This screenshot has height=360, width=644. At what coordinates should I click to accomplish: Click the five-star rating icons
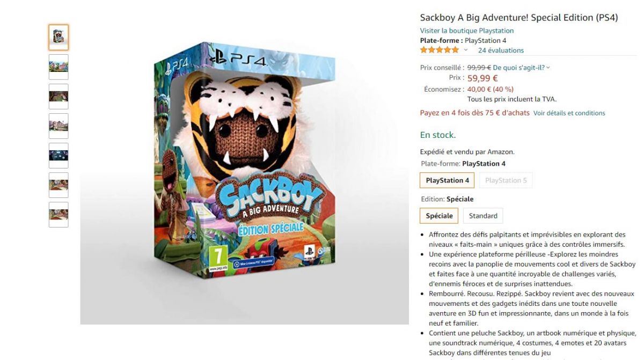click(x=440, y=50)
